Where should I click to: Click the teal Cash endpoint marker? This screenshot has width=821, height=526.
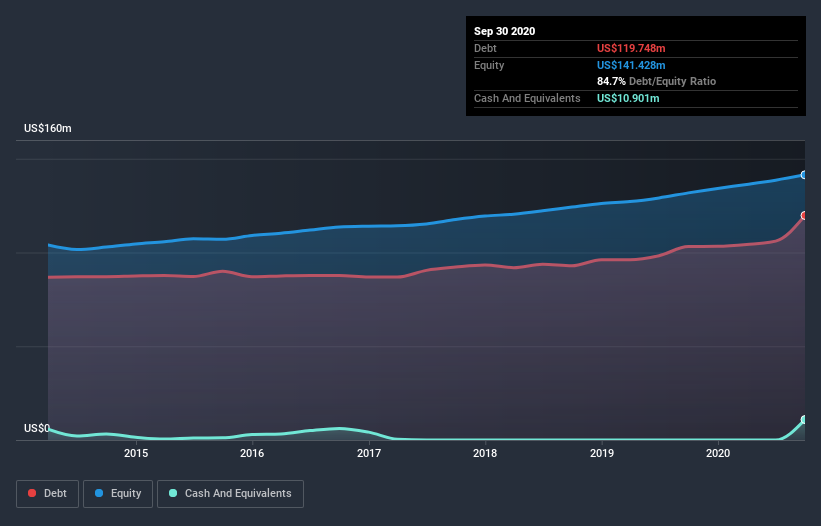(x=804, y=419)
